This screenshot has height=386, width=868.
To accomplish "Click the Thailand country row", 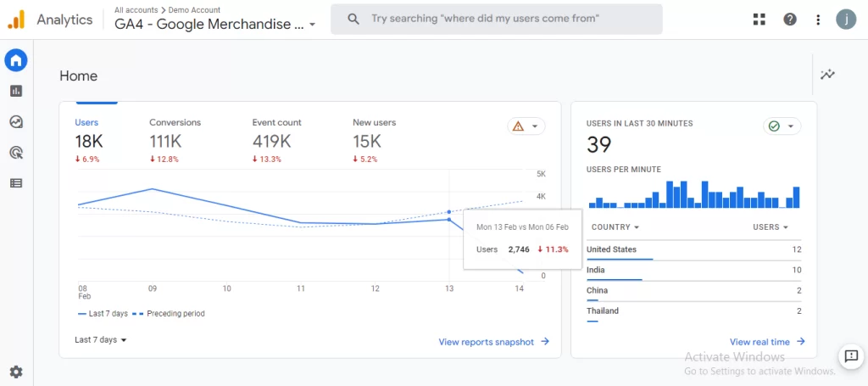I will pyautogui.click(x=693, y=312).
